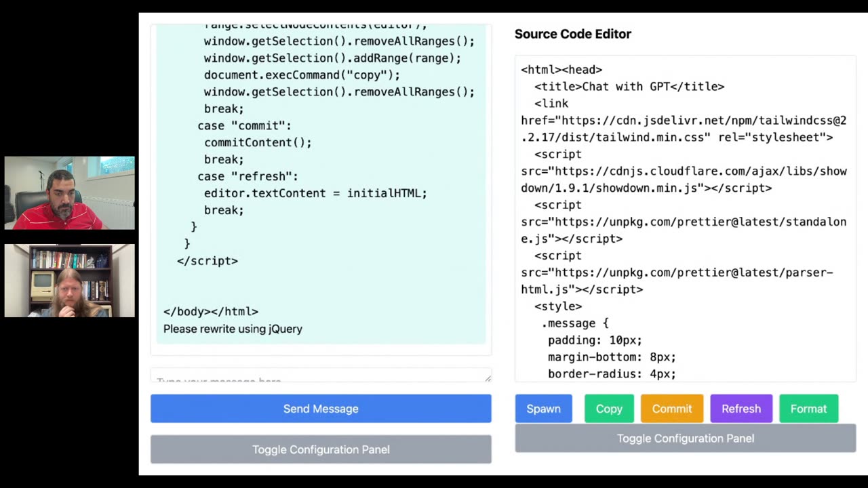Viewport: 868px width, 488px height.
Task: Select the 'Please rewrite using jQuery' text
Action: [233, 329]
